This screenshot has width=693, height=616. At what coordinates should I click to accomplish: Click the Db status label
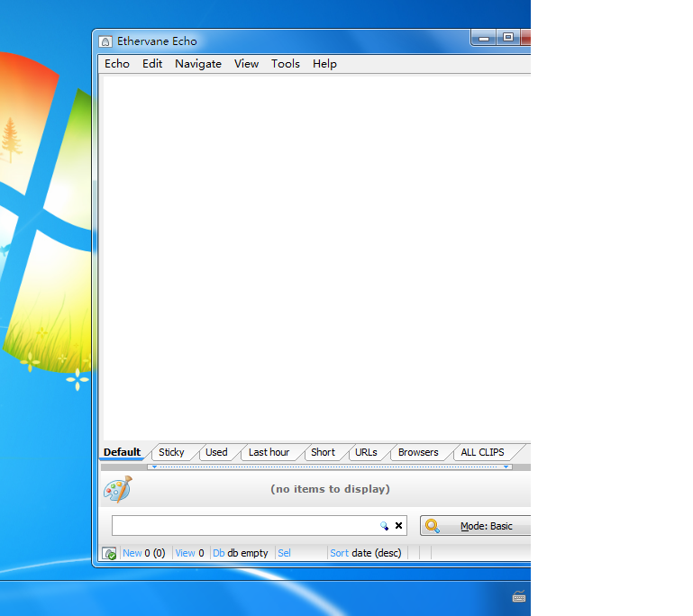coord(219,553)
